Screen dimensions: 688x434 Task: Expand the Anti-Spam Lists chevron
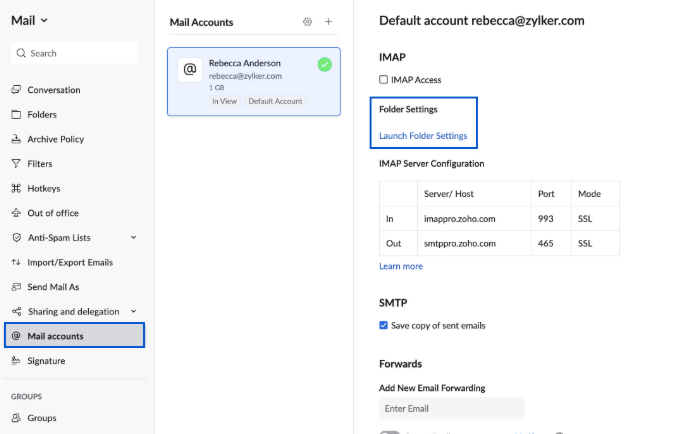tap(133, 237)
